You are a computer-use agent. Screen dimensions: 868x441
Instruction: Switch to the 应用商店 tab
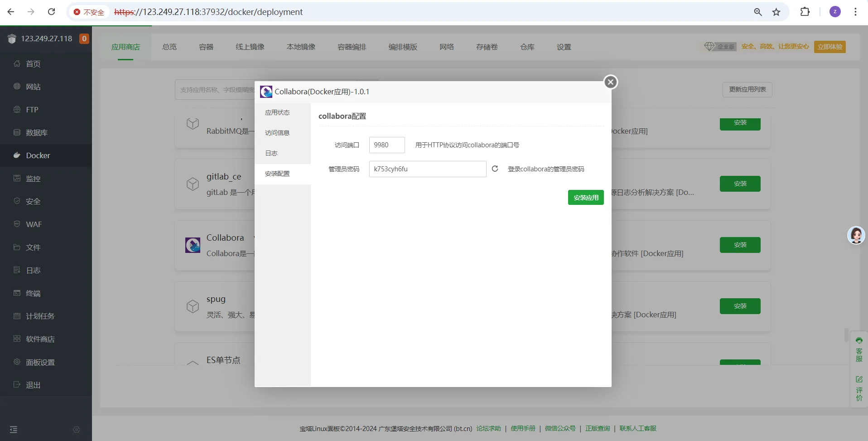[125, 47]
